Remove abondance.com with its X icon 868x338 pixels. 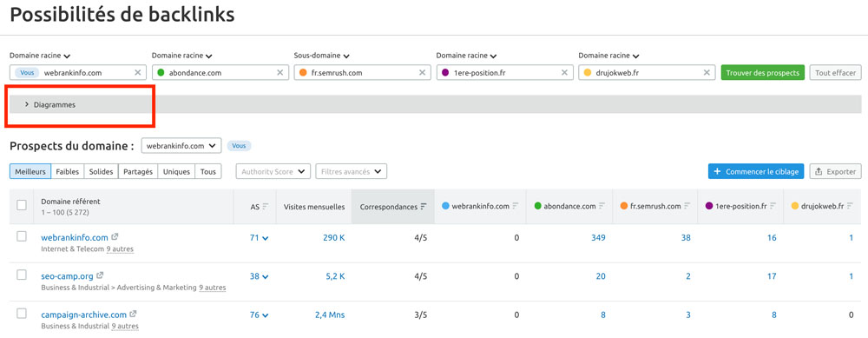279,73
